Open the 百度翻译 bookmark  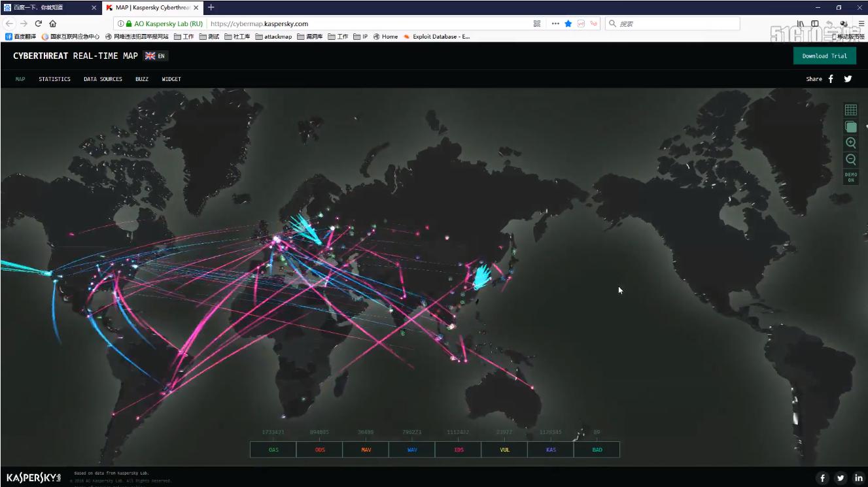[21, 37]
